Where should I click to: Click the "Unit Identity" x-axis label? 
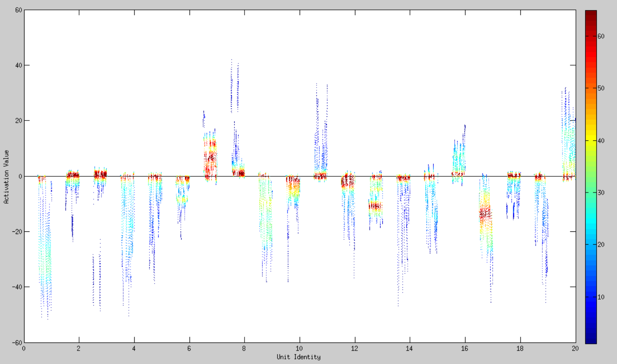298,357
